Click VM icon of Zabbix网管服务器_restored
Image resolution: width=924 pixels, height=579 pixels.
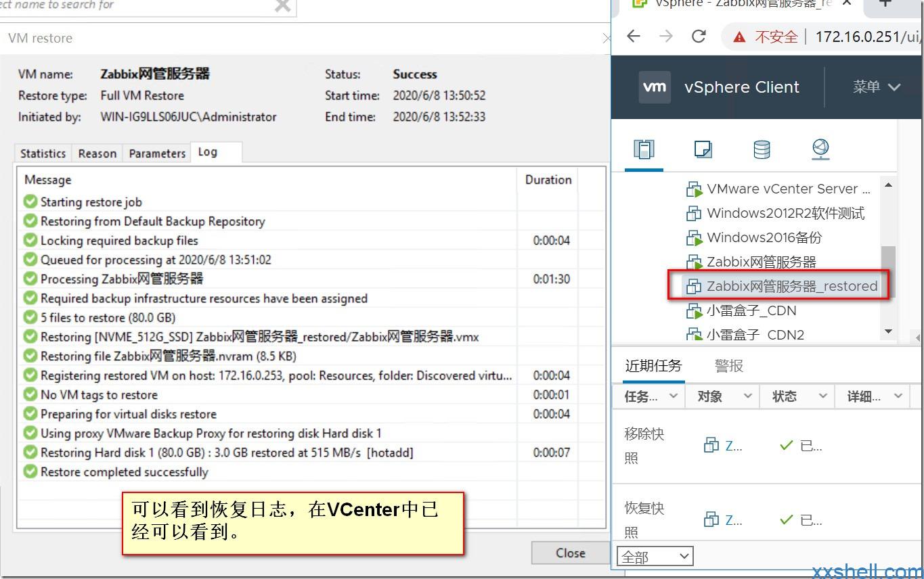694,287
